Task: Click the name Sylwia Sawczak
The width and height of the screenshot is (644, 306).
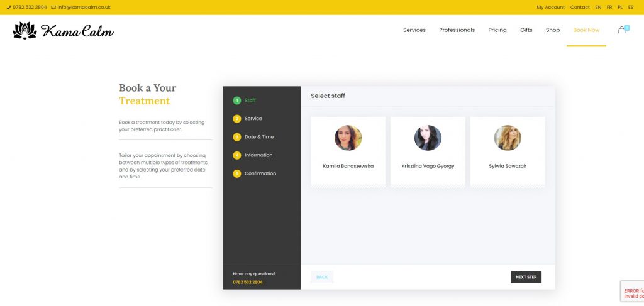Action: (508, 166)
